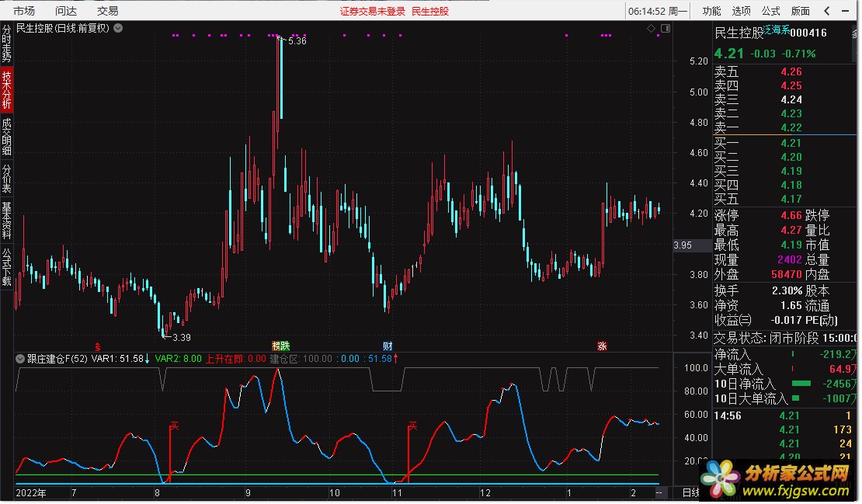Click the back arrow in top bar
The width and height of the screenshot is (862, 504).
pyautogui.click(x=827, y=10)
